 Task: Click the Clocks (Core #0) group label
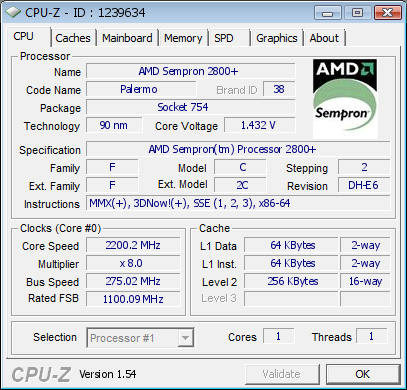pyautogui.click(x=60, y=228)
